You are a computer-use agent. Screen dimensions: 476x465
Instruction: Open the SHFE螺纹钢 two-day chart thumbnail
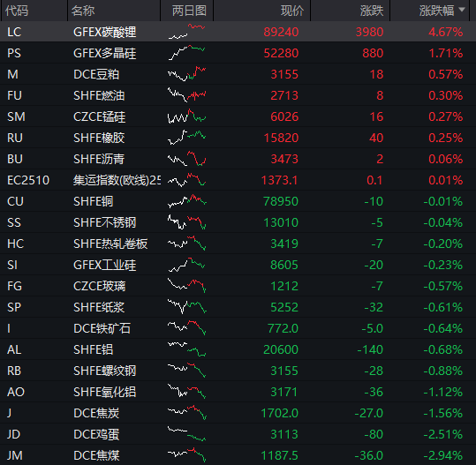(x=187, y=371)
